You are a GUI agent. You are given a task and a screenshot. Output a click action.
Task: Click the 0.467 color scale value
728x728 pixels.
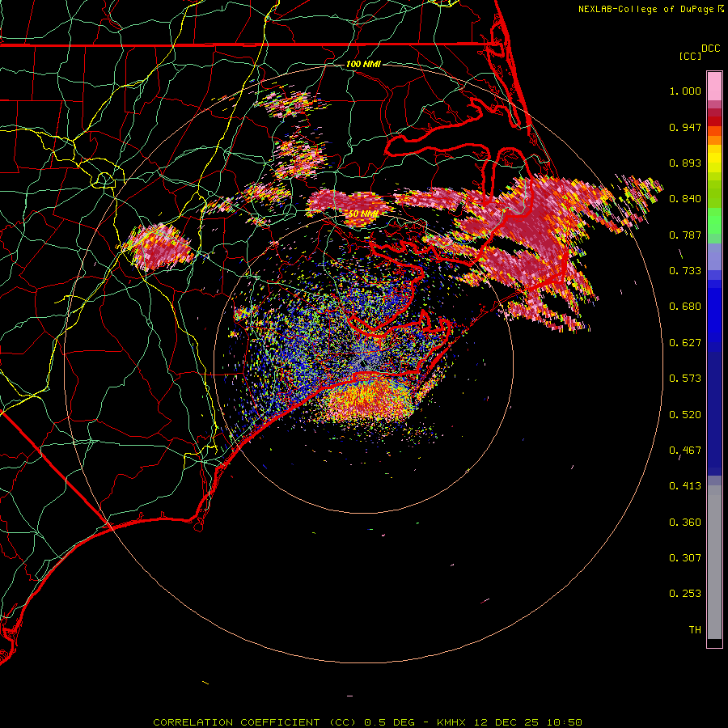coord(685,451)
